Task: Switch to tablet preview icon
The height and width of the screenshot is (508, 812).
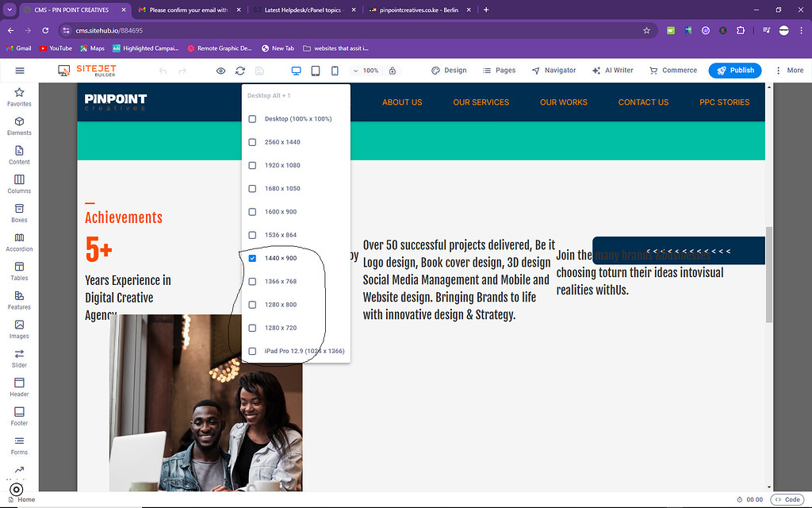Action: coord(316,70)
